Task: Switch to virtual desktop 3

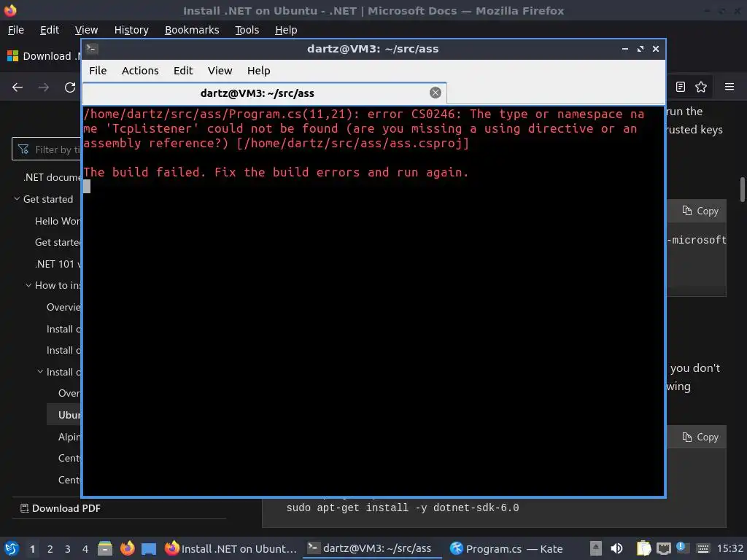Action: (68, 549)
